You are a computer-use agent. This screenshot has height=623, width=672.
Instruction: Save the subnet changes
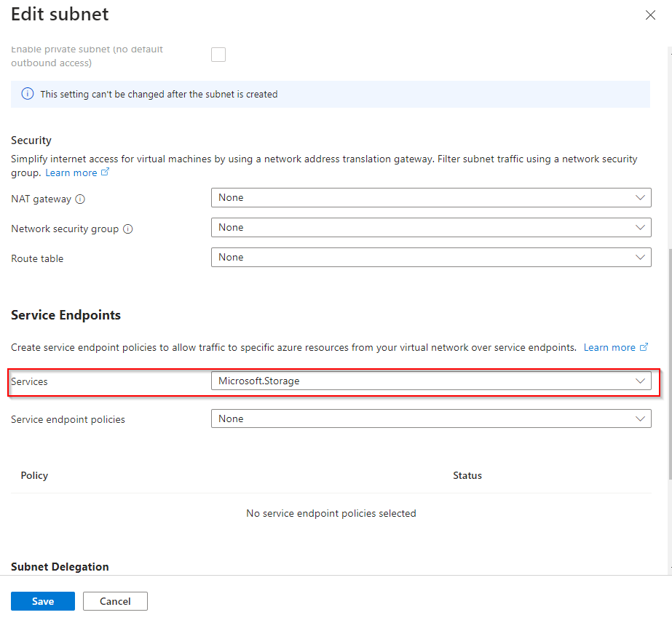tap(43, 601)
